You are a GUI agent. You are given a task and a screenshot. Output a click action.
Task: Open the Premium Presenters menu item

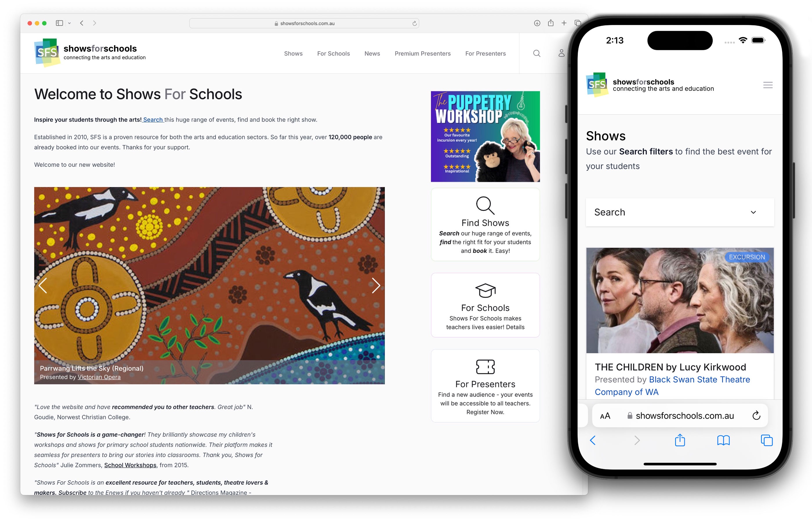[422, 54]
